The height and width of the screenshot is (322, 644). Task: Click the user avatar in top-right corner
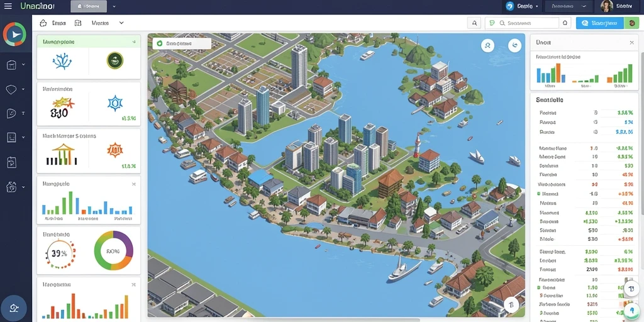coord(607,6)
